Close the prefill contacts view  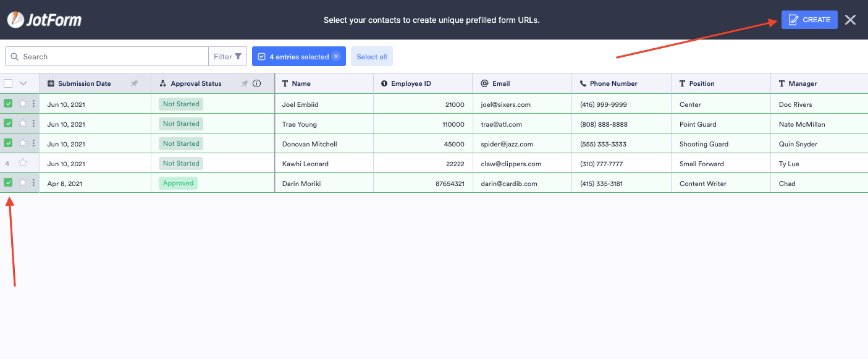pyautogui.click(x=851, y=20)
